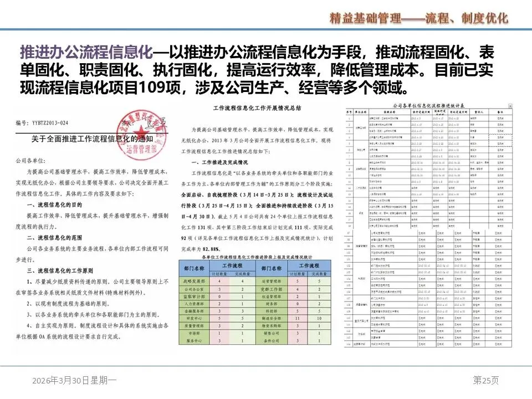Click the 市场部 department cell
Screen dimensions: 532x399
point(195,333)
